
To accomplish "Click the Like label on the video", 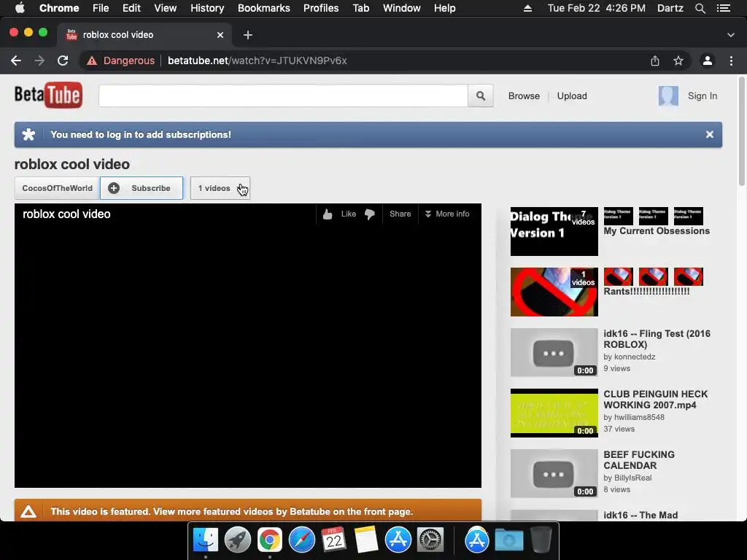I will (348, 214).
